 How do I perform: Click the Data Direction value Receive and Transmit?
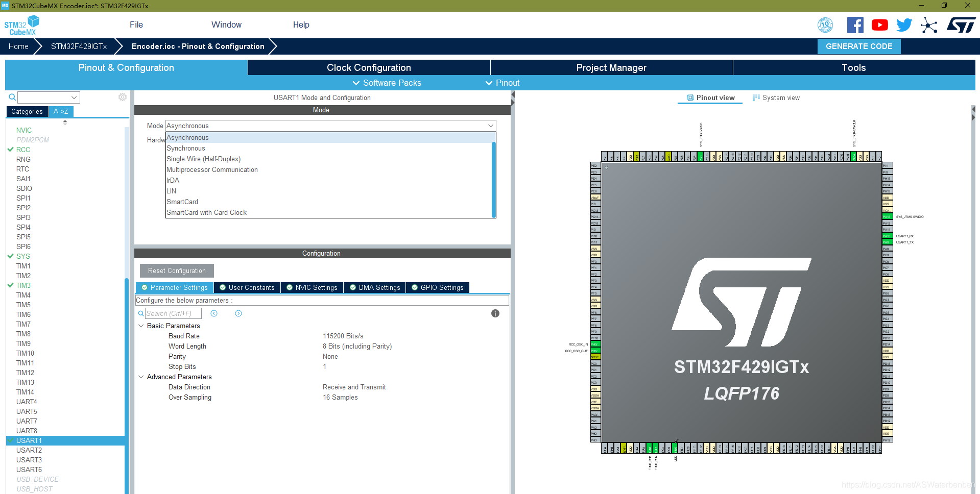click(354, 387)
